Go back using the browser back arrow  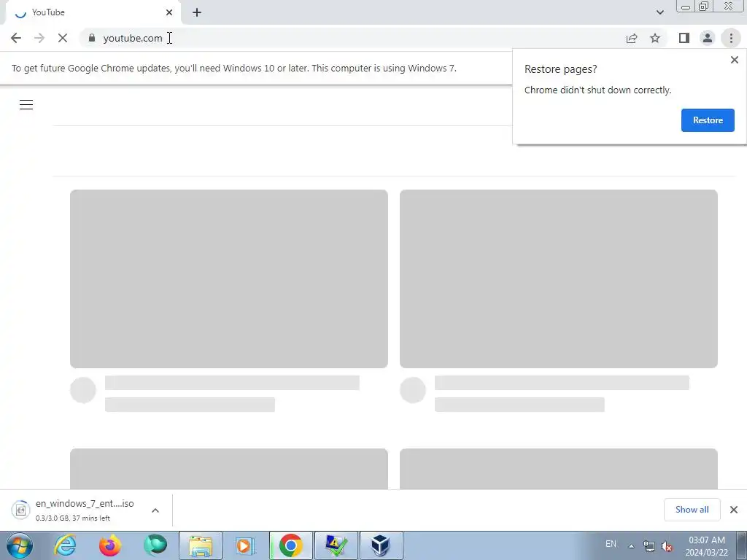[x=16, y=38]
